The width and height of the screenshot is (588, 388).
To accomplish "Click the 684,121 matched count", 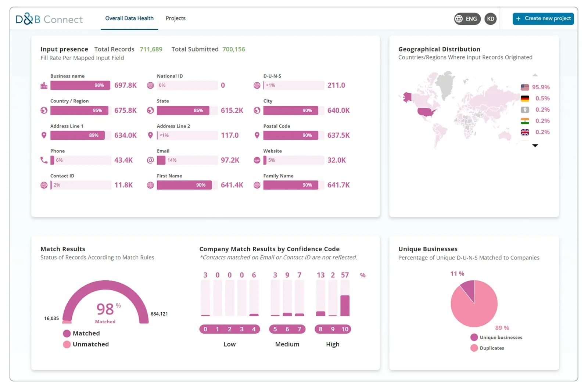I will pos(159,314).
